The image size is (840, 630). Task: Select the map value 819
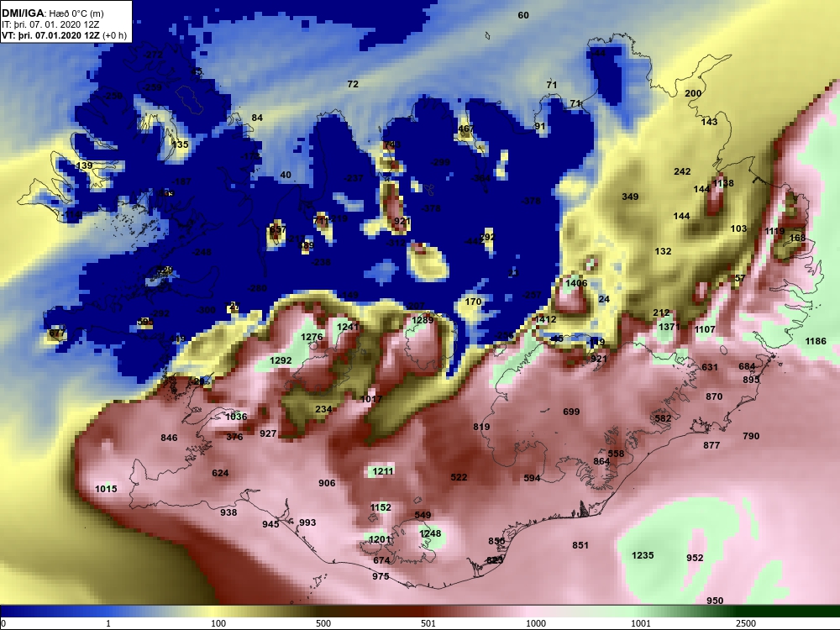(x=481, y=427)
